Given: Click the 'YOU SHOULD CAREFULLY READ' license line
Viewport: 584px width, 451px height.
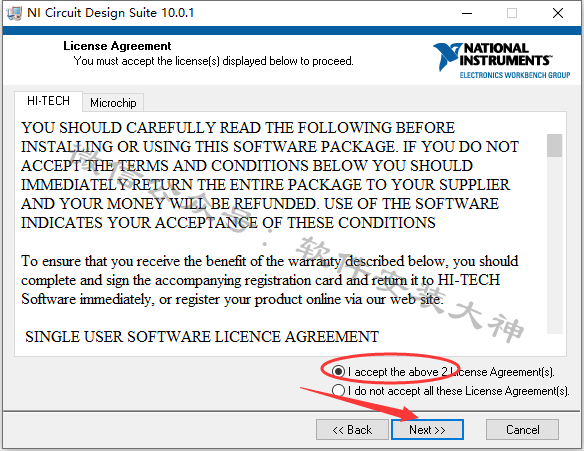Looking at the screenshot, I should (x=238, y=128).
